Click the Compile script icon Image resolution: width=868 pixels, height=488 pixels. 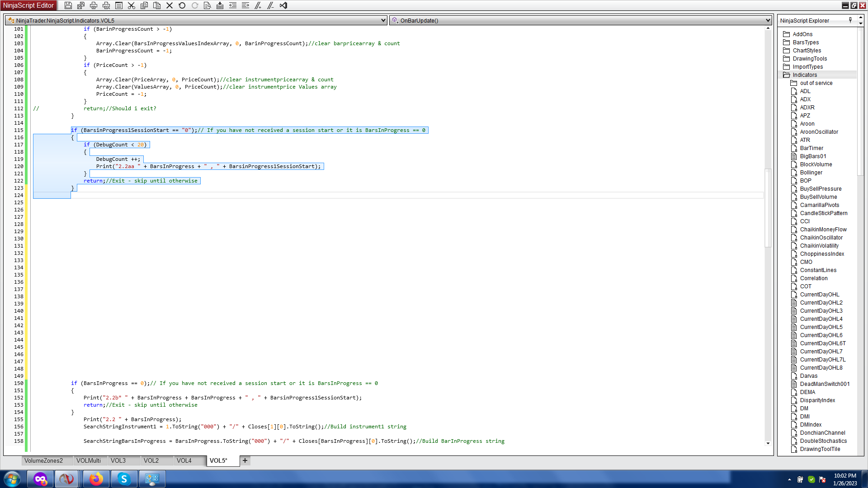pos(220,5)
